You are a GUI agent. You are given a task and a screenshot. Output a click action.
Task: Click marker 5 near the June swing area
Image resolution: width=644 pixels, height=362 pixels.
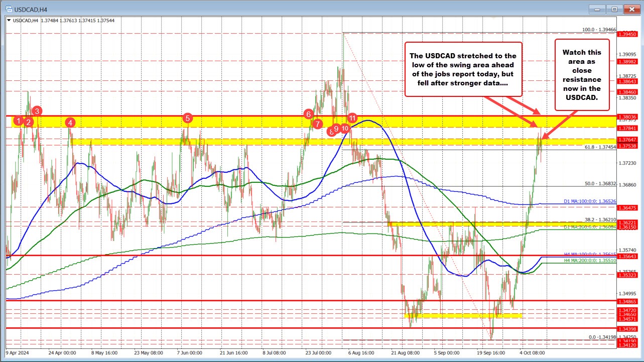pos(188,118)
